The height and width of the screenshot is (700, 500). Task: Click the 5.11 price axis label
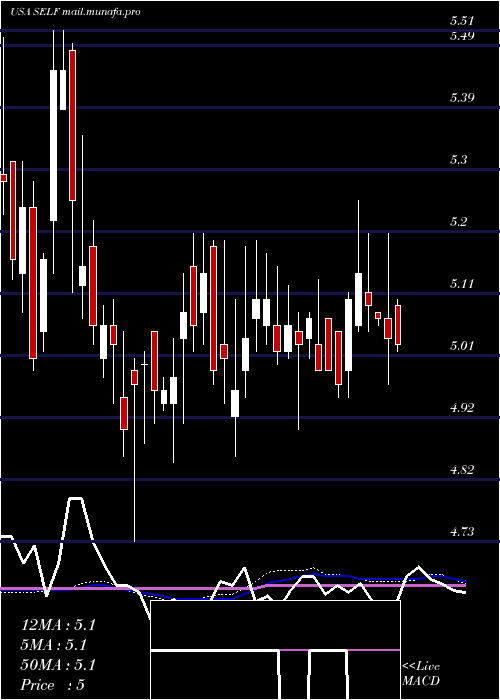click(462, 283)
